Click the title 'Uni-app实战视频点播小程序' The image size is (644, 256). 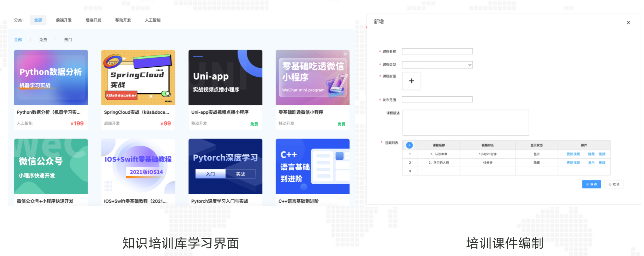pos(220,112)
